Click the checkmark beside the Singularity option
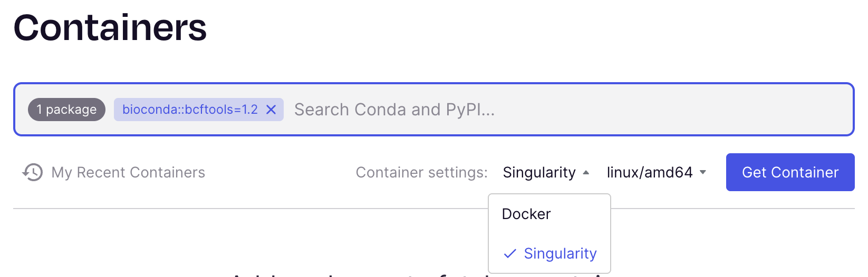 click(x=510, y=254)
